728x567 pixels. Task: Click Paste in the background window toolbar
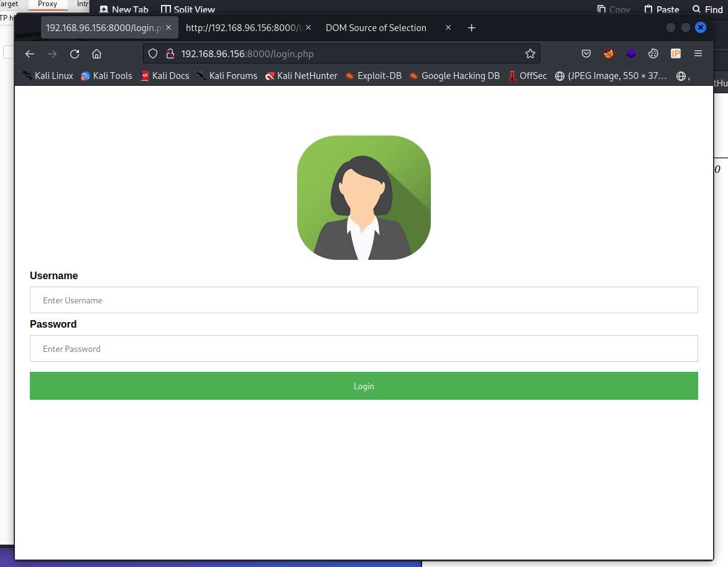click(x=661, y=9)
